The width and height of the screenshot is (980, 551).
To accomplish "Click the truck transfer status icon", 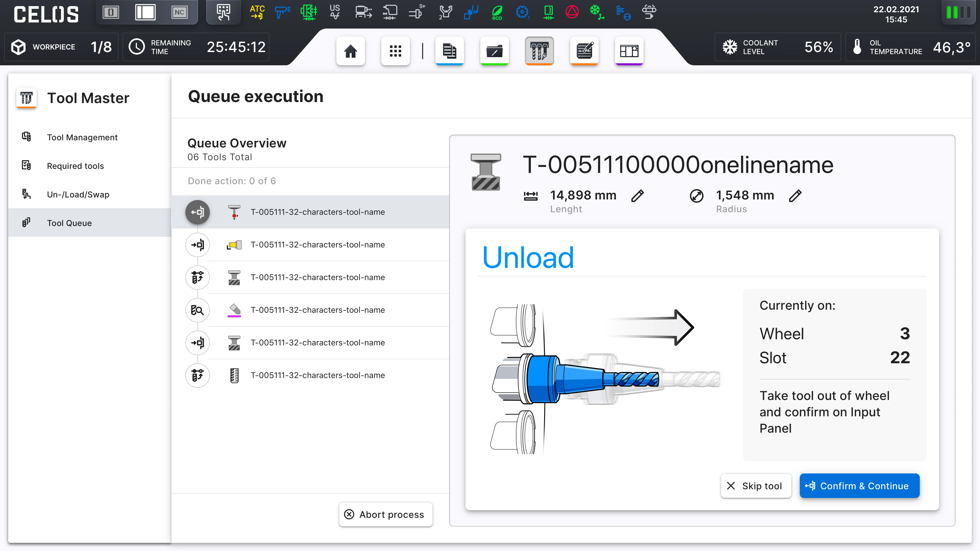I will point(363,12).
